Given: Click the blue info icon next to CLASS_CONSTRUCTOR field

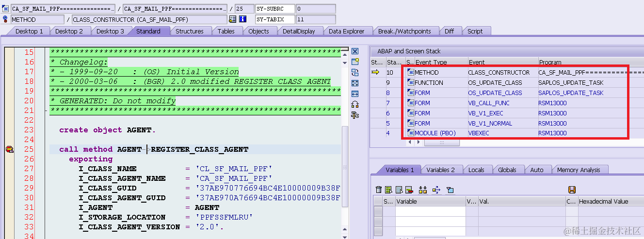Looking at the screenshot, I should point(243,19).
